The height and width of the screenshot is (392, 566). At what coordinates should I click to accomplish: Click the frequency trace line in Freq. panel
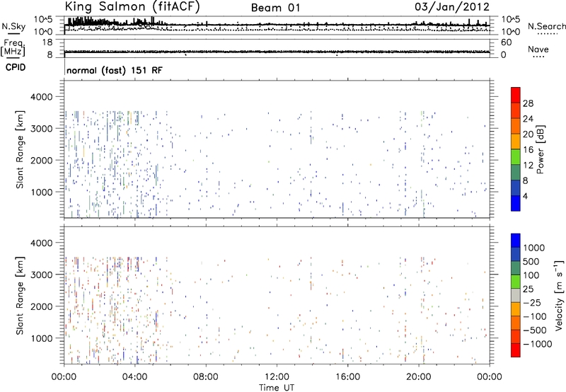click(x=277, y=52)
